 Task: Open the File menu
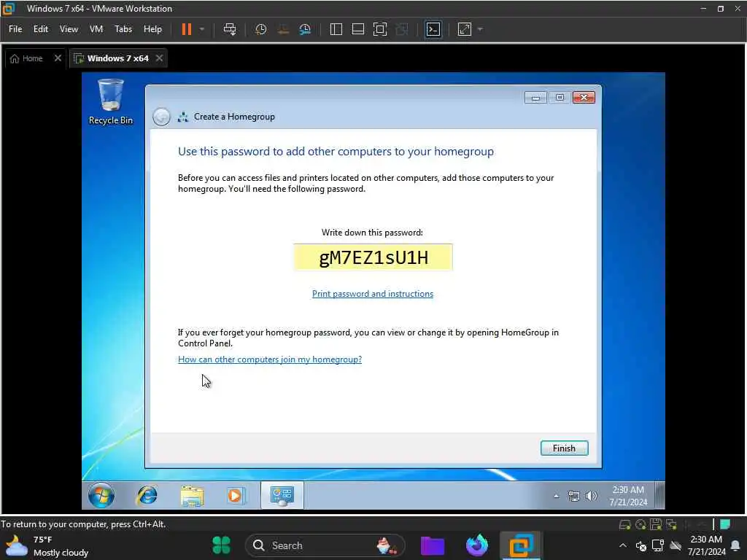click(x=15, y=29)
